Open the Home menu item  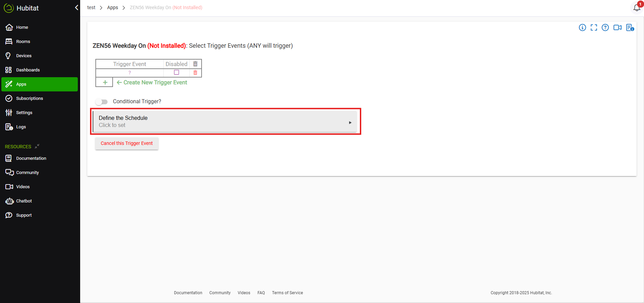(x=40, y=27)
